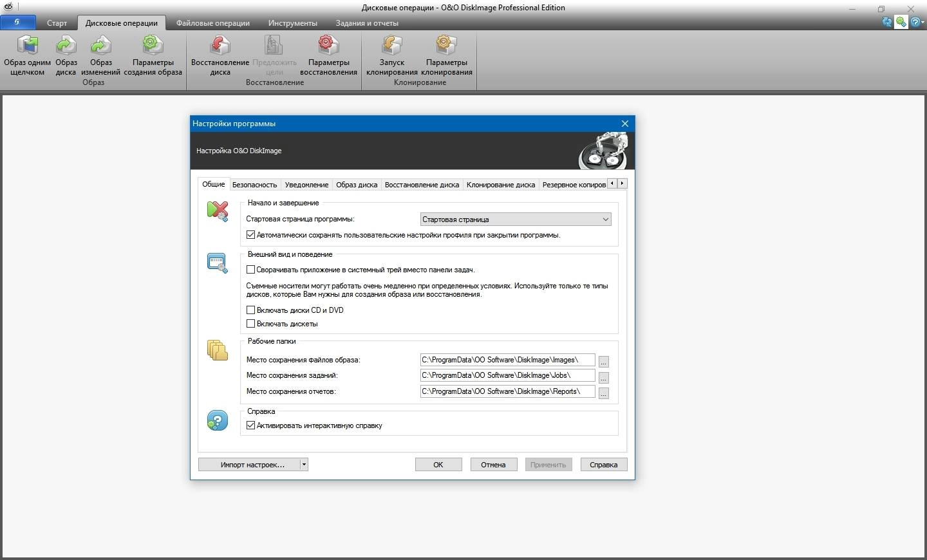The height and width of the screenshot is (560, 927).
Task: Click the 'Предложить цели' ribbon icon
Action: tap(274, 45)
